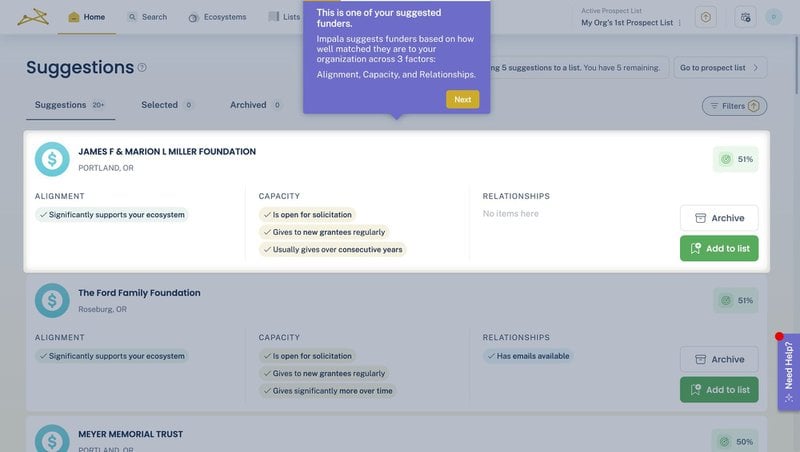This screenshot has width=800, height=452.
Task: Open James F & Marion L Miller Foundation title
Action: click(x=167, y=152)
